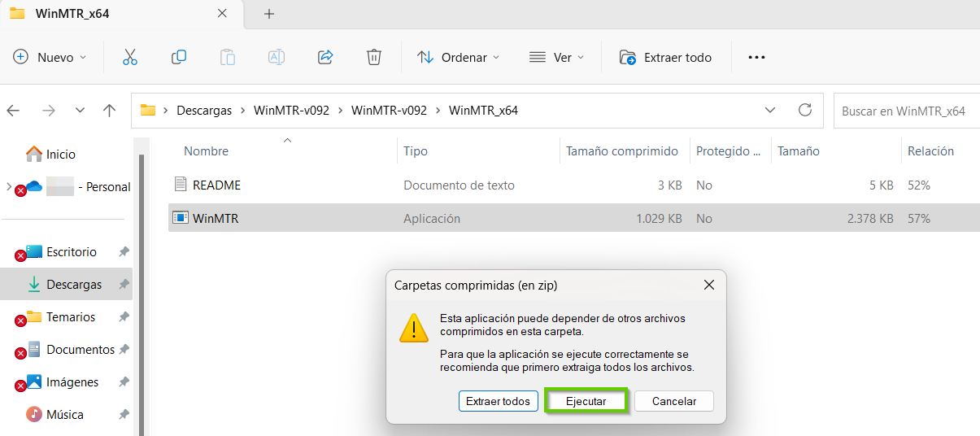
Task: Click Descargas in the breadcrumb path
Action: point(204,111)
